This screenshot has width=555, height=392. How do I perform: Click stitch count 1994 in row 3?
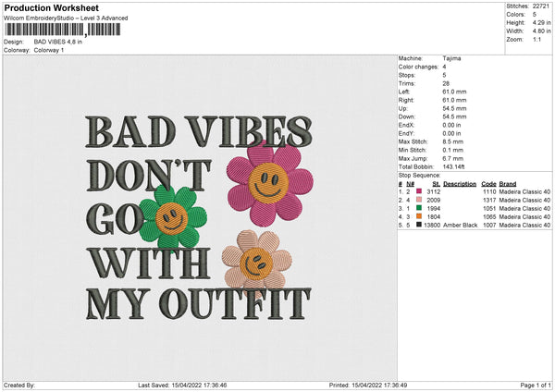click(434, 208)
